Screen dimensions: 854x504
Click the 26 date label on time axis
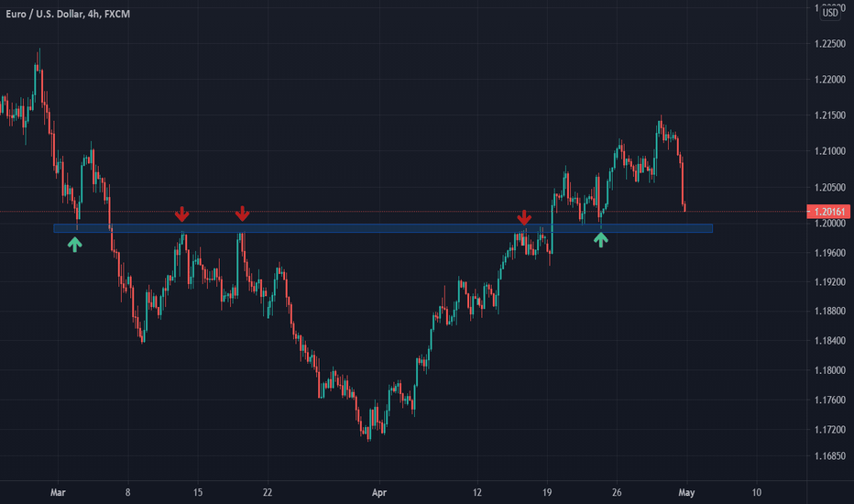tap(617, 493)
